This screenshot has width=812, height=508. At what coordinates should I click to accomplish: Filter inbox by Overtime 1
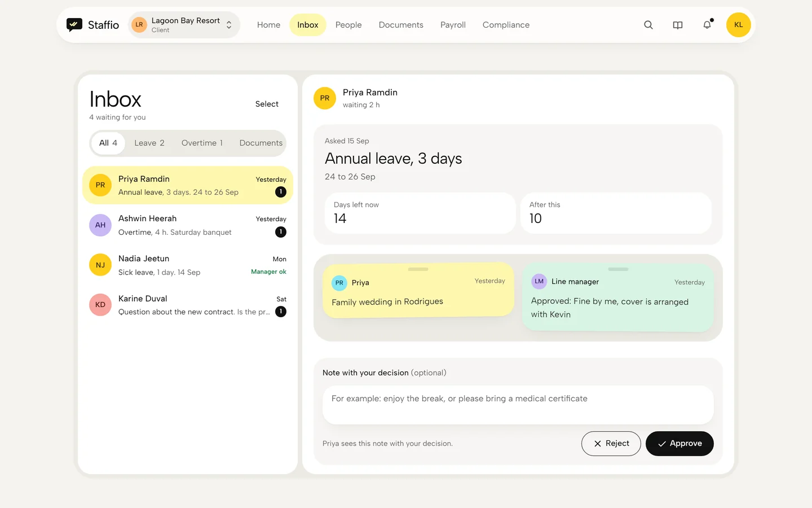pyautogui.click(x=202, y=143)
